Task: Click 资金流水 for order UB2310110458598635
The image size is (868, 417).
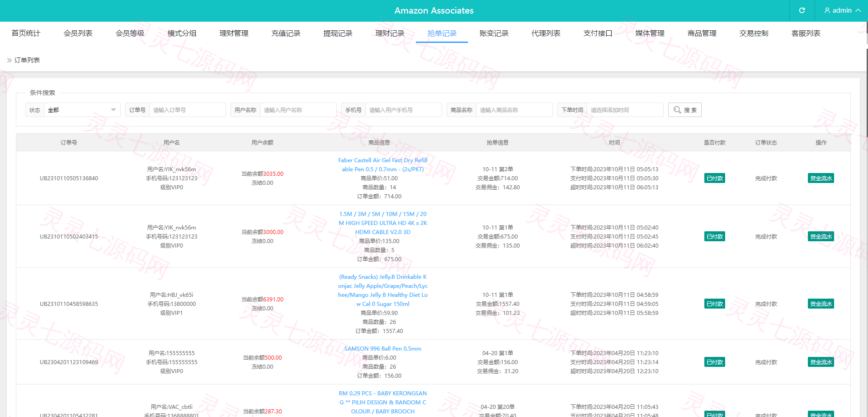Action: [x=821, y=304]
